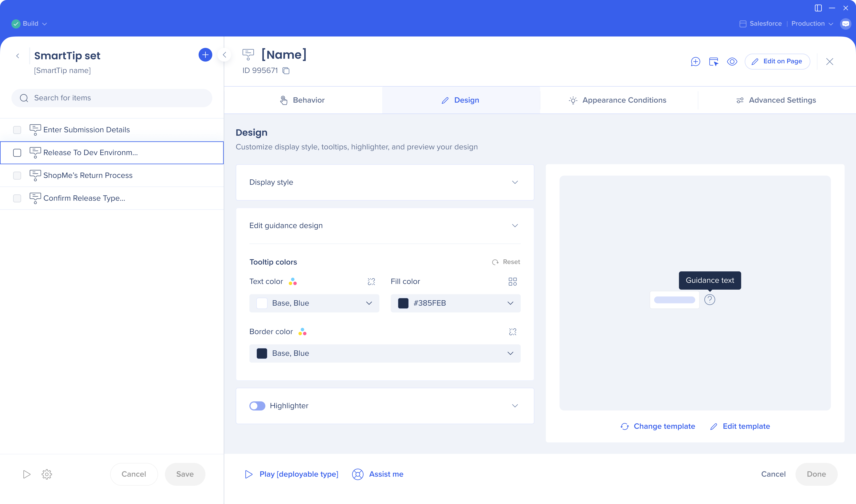
Task: Select the Enter Submission Details item
Action: (112, 130)
